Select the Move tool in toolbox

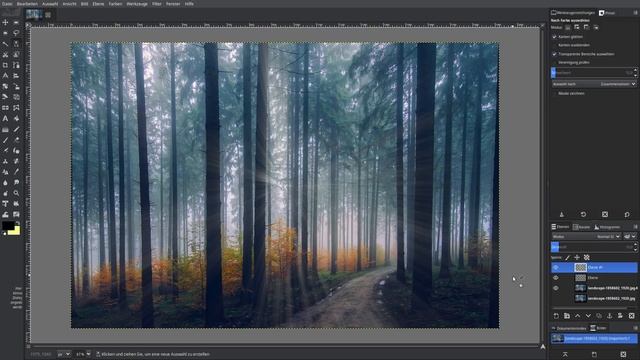click(x=5, y=22)
